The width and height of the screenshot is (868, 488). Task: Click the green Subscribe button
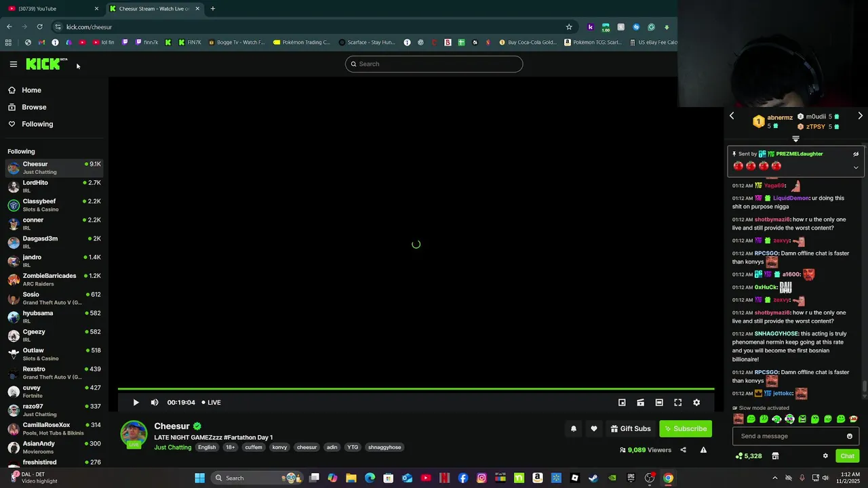686,428
